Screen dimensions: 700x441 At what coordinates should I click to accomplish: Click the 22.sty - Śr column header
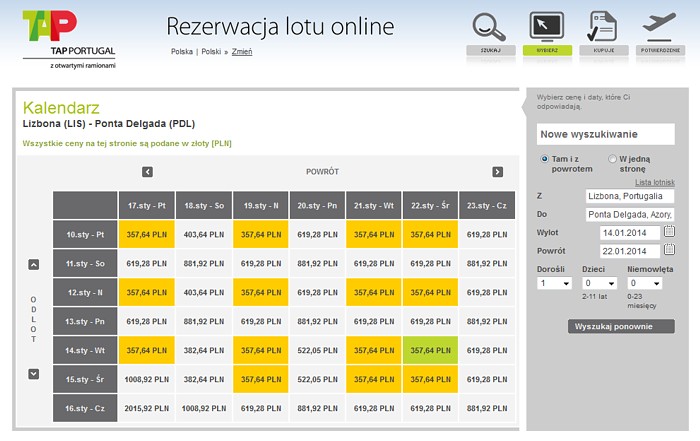pos(430,205)
